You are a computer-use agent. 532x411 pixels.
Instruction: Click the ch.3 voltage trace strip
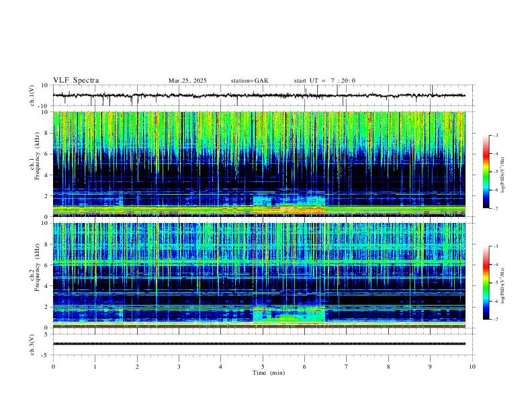click(259, 344)
